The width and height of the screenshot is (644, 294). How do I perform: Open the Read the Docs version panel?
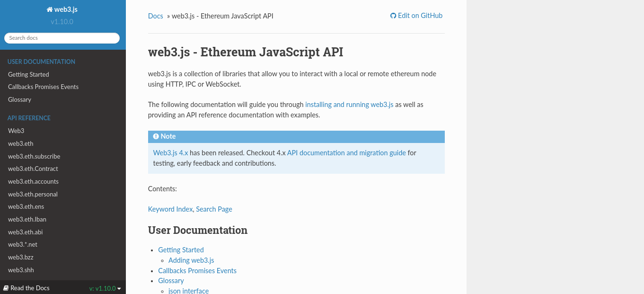(x=63, y=287)
